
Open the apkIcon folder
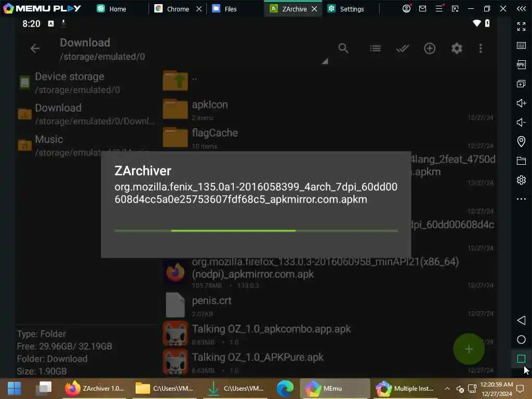point(327,110)
